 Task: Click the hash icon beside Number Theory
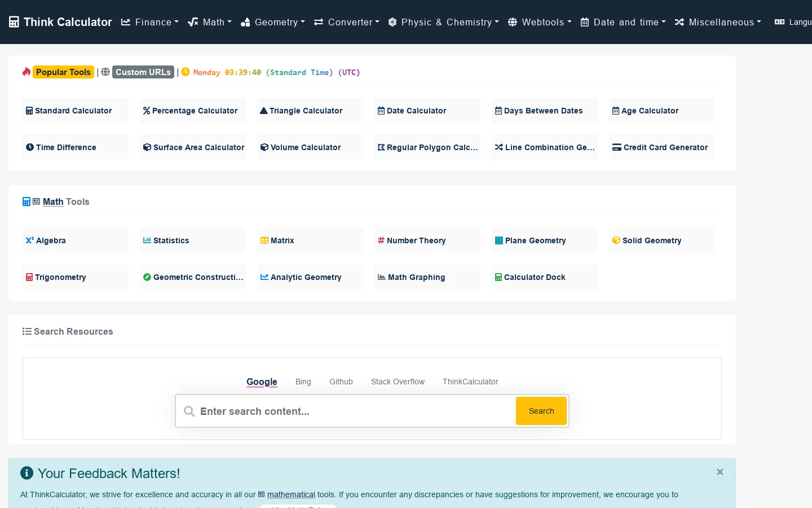tap(381, 240)
